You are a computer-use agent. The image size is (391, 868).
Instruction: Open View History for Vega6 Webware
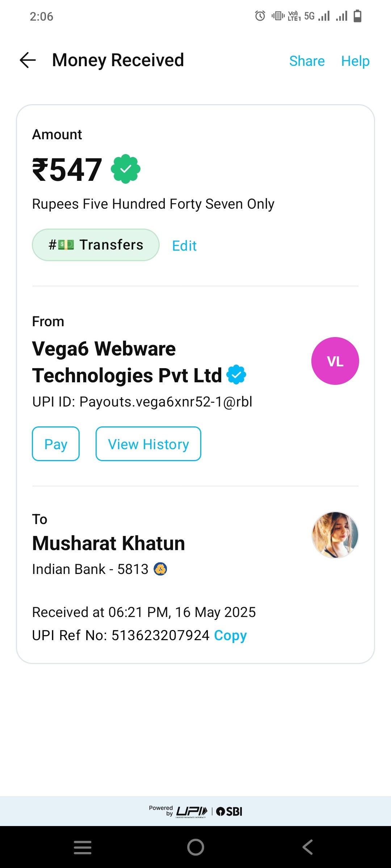[x=148, y=444]
